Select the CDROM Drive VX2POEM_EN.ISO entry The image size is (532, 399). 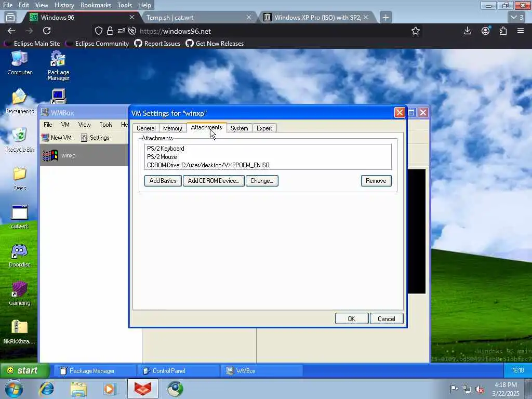coord(268,165)
